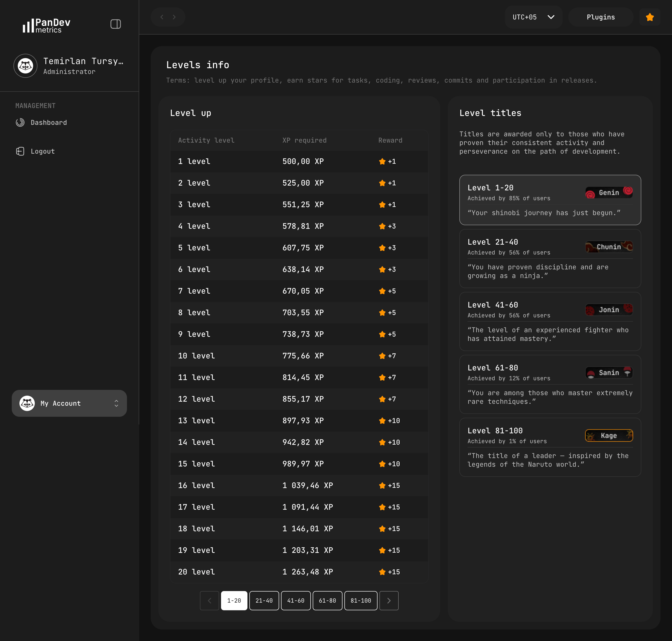This screenshot has height=641, width=672.
Task: Toggle the sidebar collapse icon
Action: click(115, 24)
